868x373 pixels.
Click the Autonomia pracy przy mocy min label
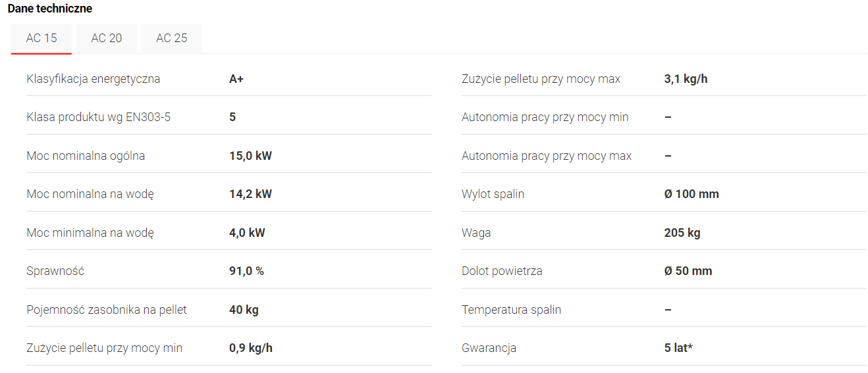545,117
